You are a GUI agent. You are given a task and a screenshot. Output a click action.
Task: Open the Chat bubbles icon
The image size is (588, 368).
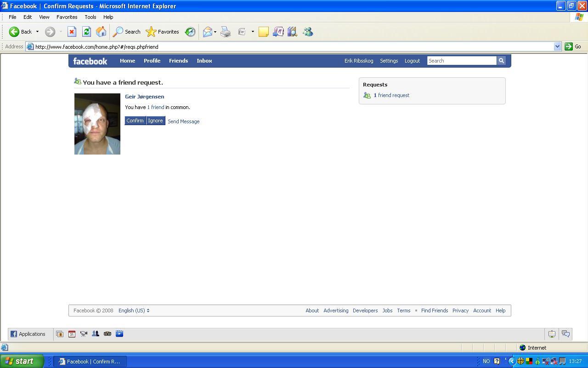[565, 334]
